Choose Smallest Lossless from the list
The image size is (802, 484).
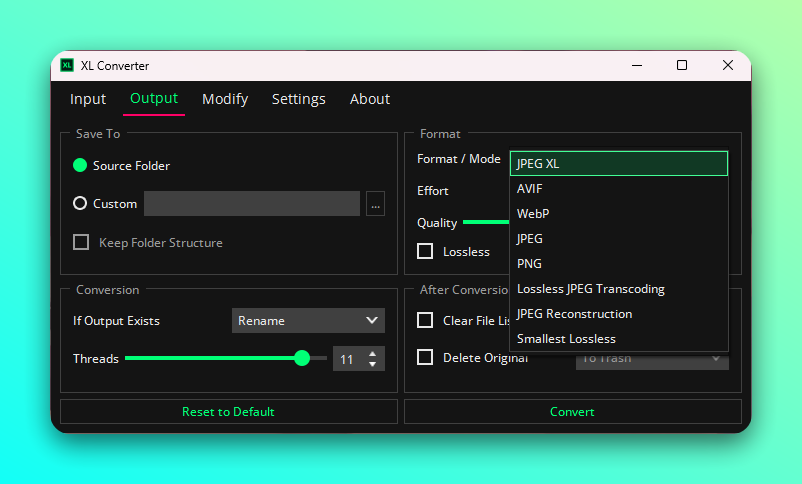coord(566,339)
